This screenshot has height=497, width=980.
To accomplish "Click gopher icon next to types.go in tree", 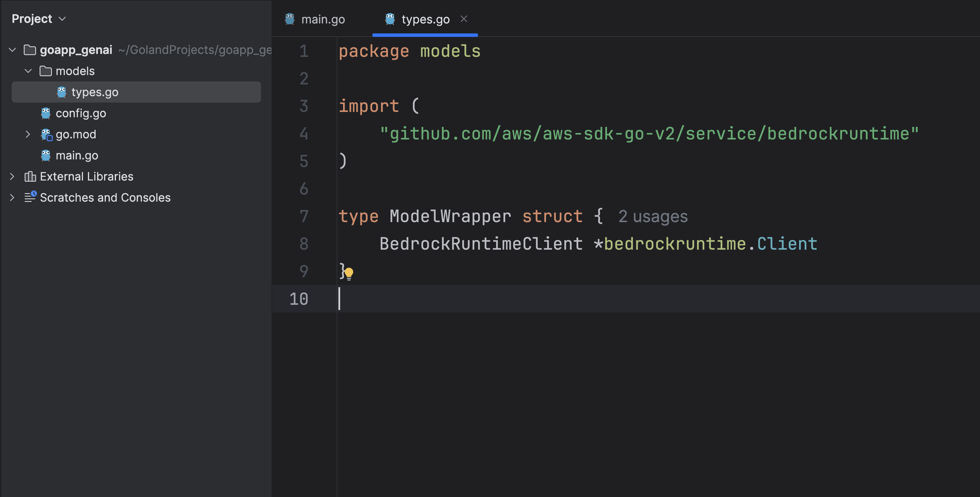I will pos(61,92).
